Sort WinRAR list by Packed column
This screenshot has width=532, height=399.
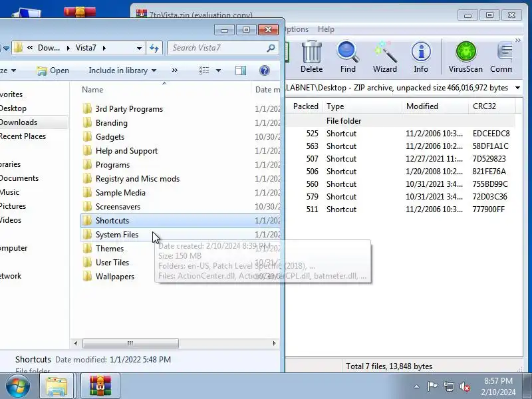click(305, 106)
